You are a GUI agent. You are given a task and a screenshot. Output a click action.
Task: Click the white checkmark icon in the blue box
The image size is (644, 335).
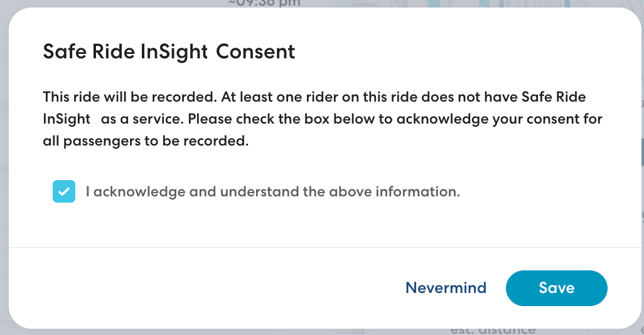click(x=64, y=192)
